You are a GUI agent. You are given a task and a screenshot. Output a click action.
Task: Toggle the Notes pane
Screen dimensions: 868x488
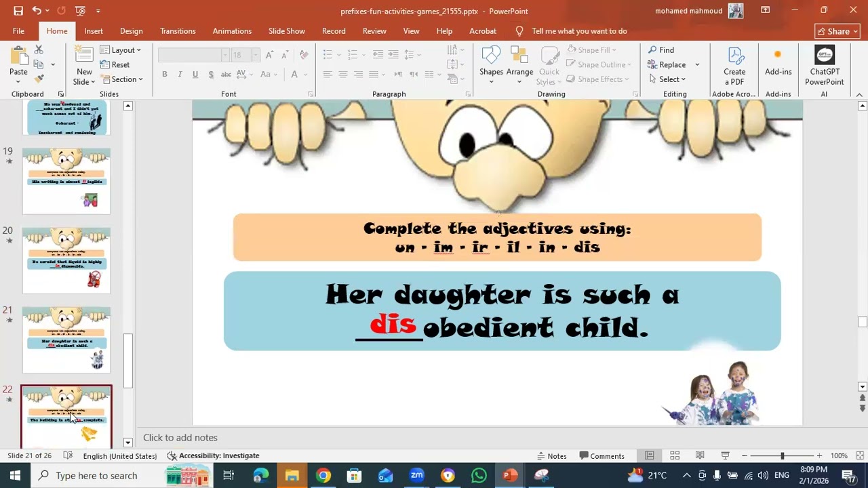tap(552, 456)
